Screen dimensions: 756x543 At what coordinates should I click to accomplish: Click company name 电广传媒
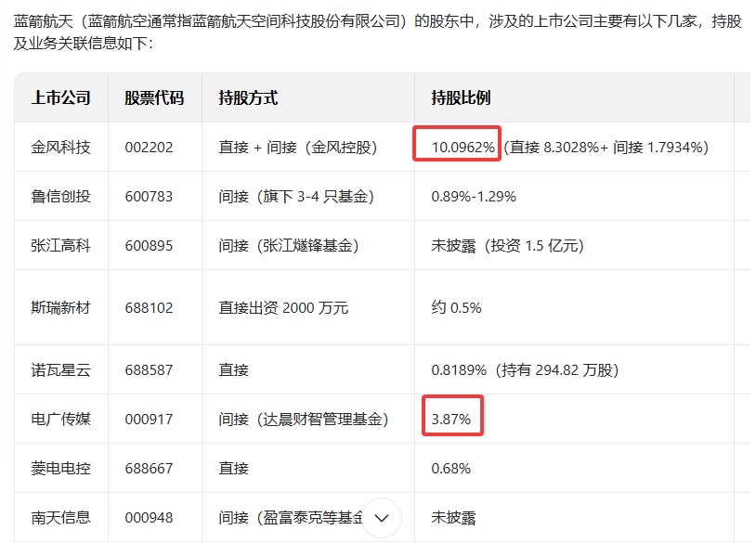(x=60, y=420)
